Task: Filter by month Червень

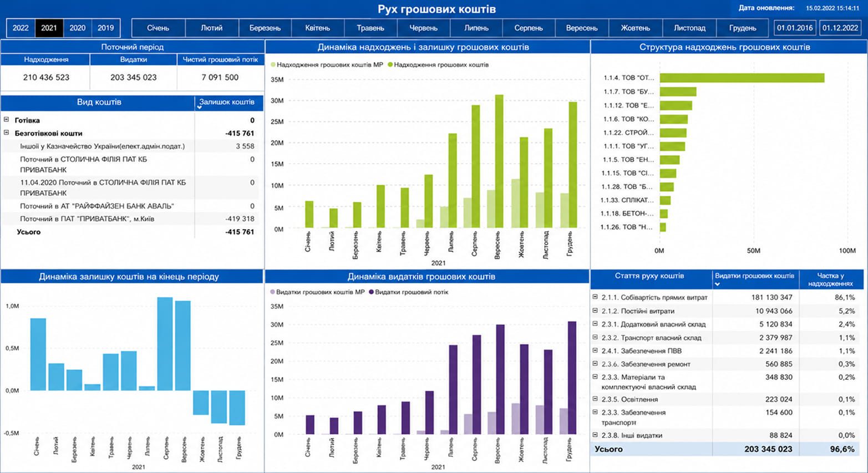Action: click(x=423, y=28)
